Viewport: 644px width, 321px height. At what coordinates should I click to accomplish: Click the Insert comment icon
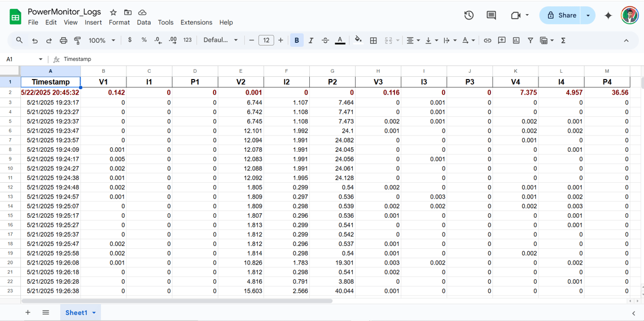pos(501,40)
